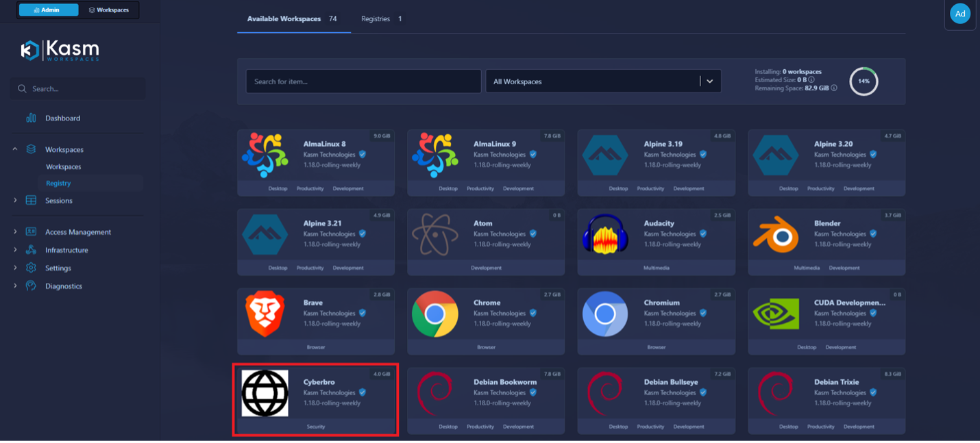980x443 pixels.
Task: Switch to Admin mode toggle
Action: [x=49, y=10]
